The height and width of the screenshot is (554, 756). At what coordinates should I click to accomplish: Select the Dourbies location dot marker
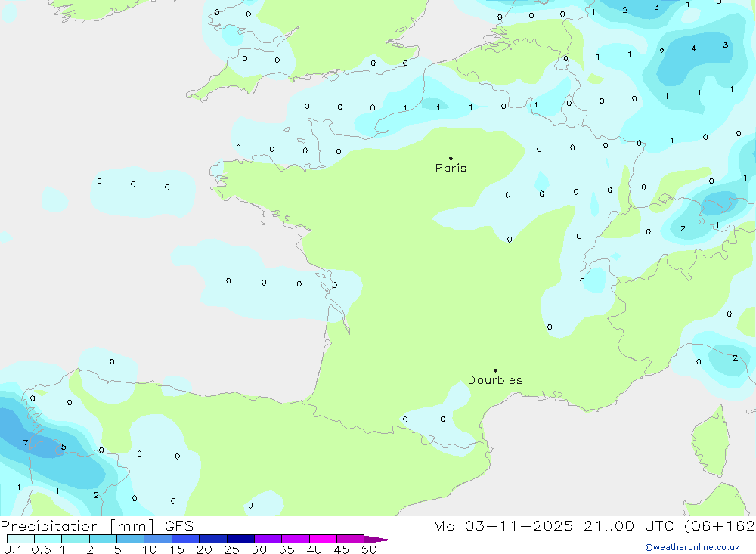tap(495, 370)
